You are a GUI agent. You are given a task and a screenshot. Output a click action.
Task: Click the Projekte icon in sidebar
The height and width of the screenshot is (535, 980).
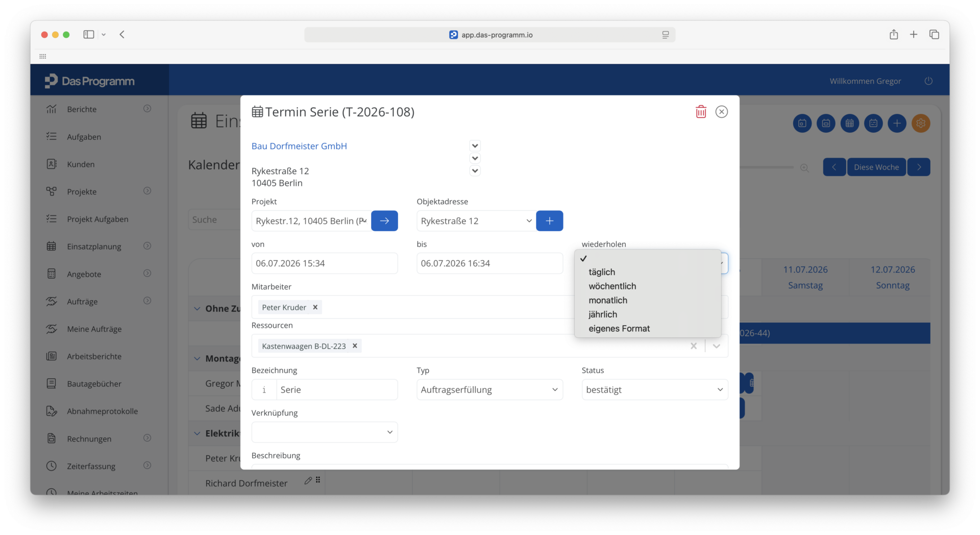(x=52, y=191)
